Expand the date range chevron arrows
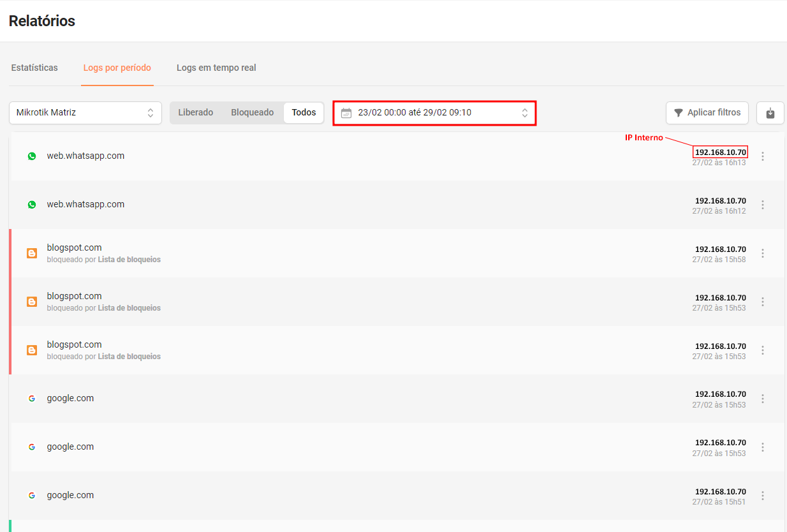 tap(524, 113)
